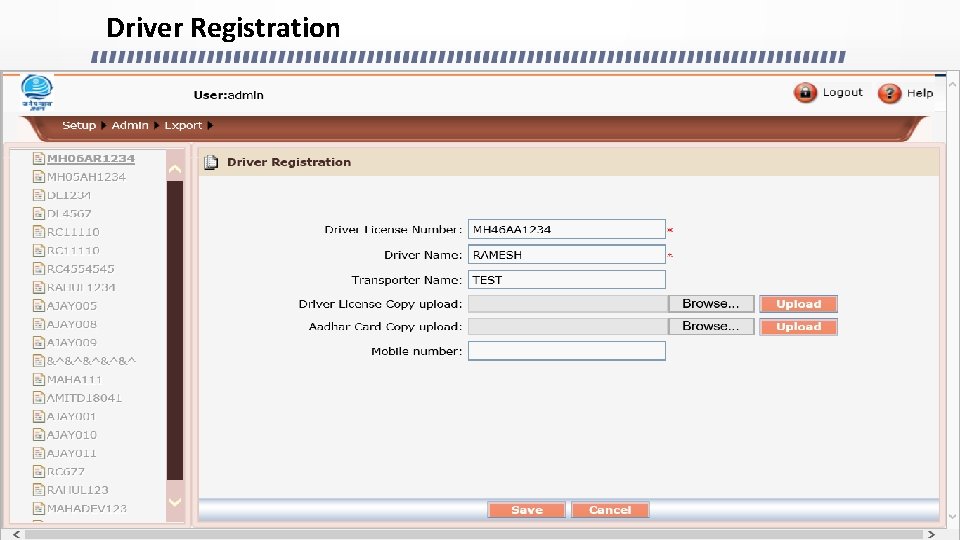Click Upload for Aadhar Card Copy

coord(798,327)
